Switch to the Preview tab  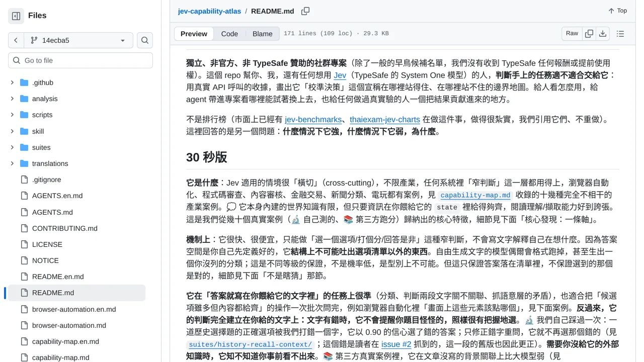(x=194, y=34)
